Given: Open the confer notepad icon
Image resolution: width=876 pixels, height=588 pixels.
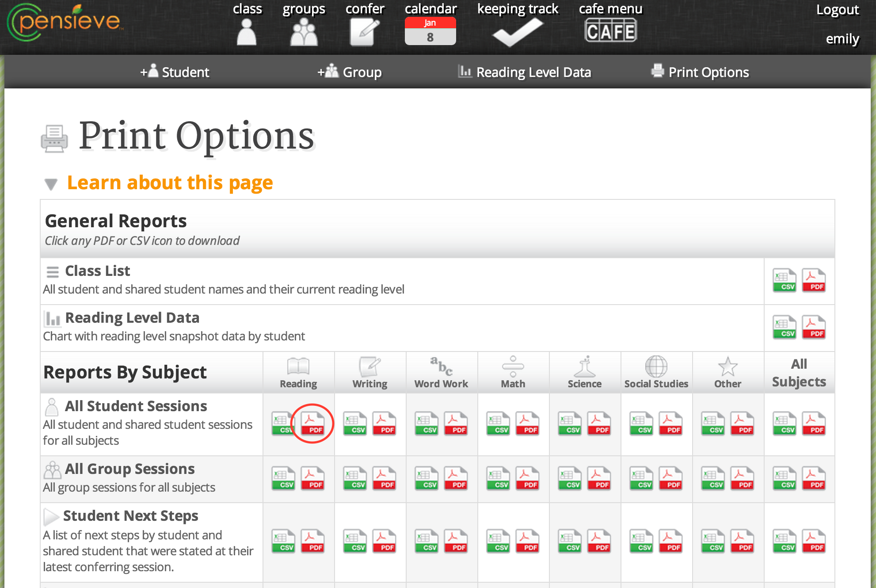Looking at the screenshot, I should [x=365, y=32].
